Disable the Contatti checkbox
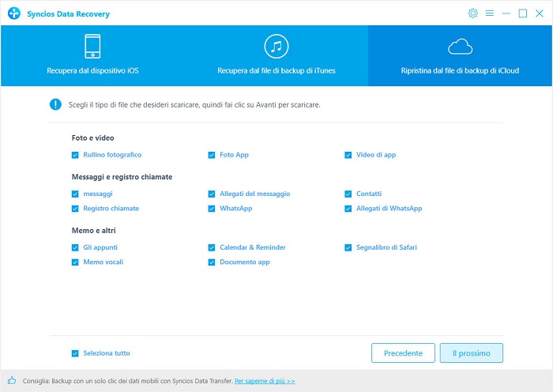This screenshot has height=392, width=553. point(348,194)
